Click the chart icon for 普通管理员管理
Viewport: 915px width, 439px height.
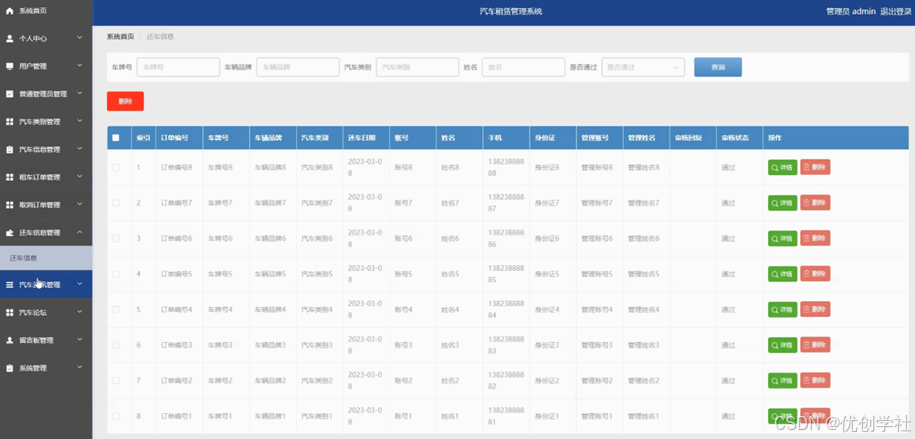(x=9, y=94)
